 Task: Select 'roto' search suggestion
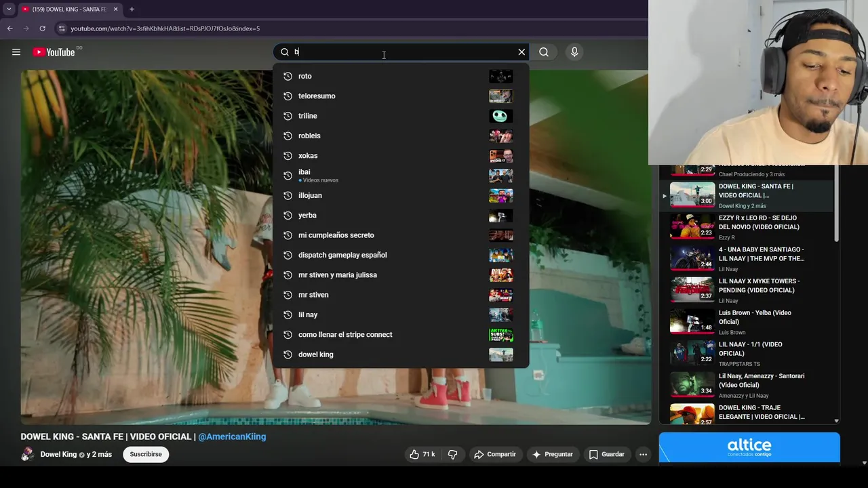click(401, 76)
